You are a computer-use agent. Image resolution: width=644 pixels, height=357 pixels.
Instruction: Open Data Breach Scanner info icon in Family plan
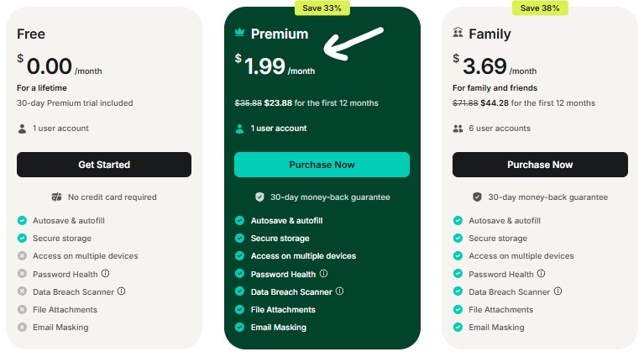point(558,291)
